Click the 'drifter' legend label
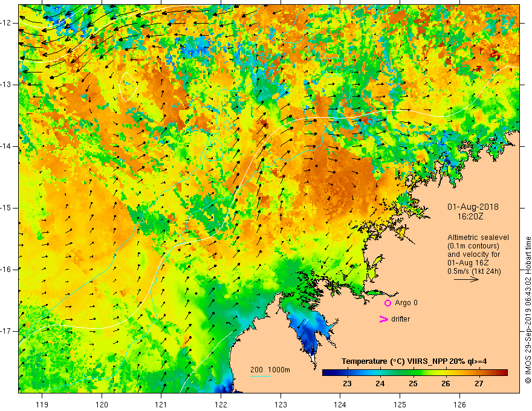 pyautogui.click(x=400, y=319)
